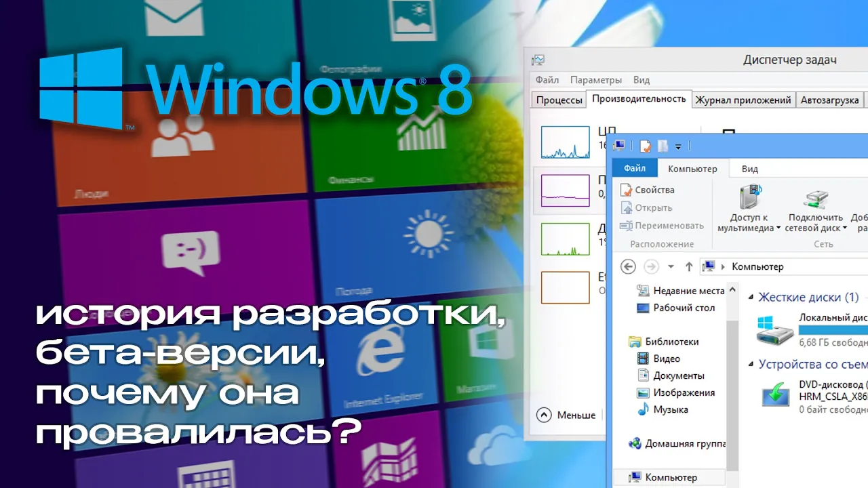Open the Вид menu in Диспетчер задач
The image size is (868, 488).
tap(641, 79)
